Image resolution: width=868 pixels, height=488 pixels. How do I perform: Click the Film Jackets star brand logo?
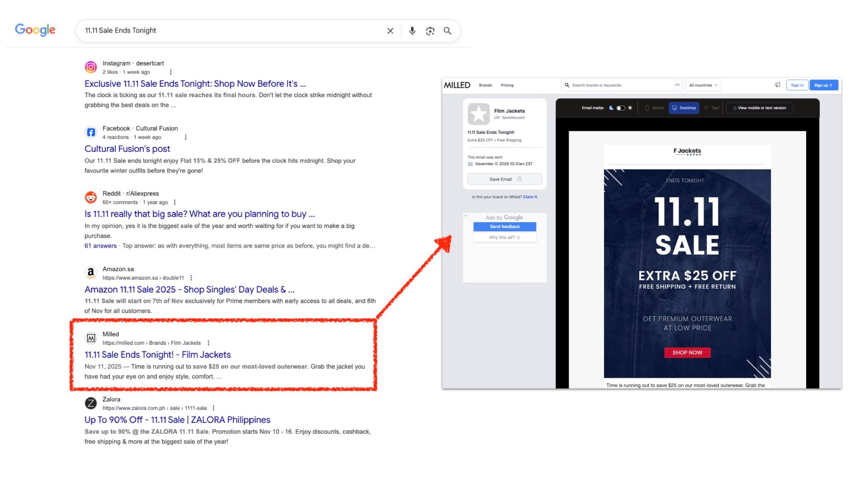pyautogui.click(x=478, y=114)
